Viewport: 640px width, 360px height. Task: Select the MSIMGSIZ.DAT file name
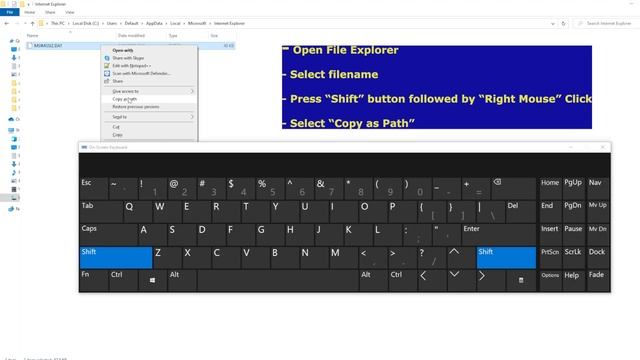(48, 46)
